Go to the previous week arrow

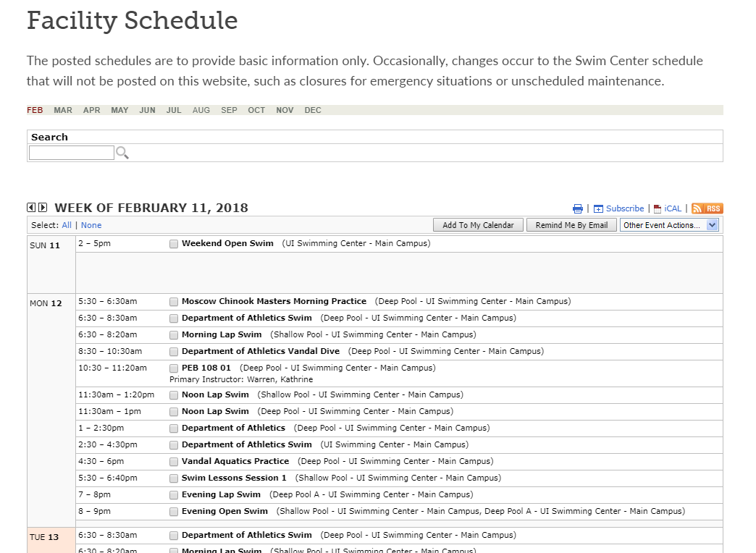[x=31, y=207]
